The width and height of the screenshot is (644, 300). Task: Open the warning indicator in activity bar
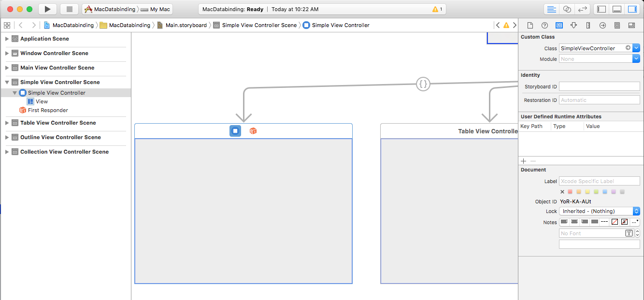(437, 9)
